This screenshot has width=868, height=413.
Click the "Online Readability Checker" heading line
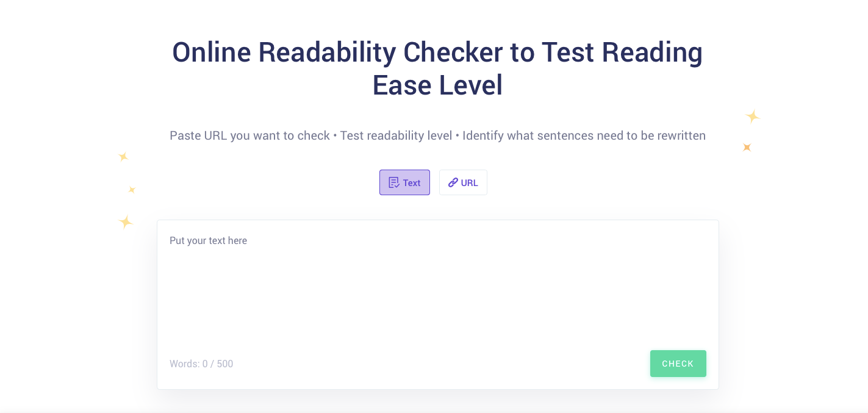tap(437, 52)
